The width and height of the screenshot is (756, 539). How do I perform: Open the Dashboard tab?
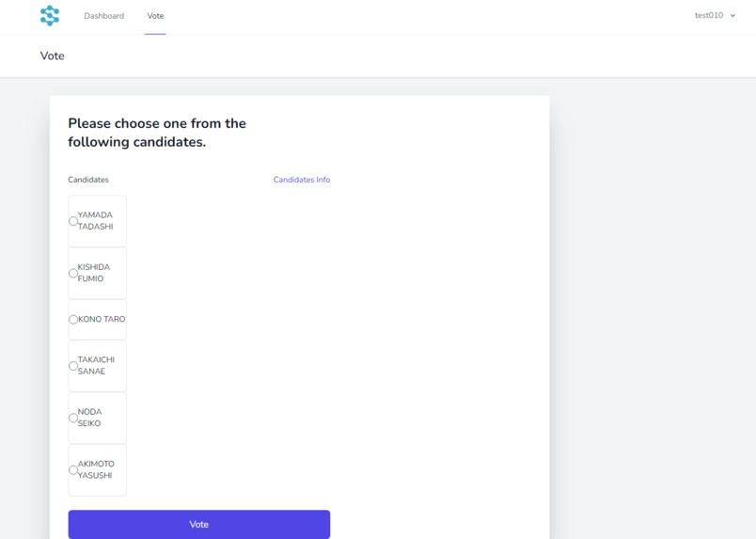[x=103, y=16]
